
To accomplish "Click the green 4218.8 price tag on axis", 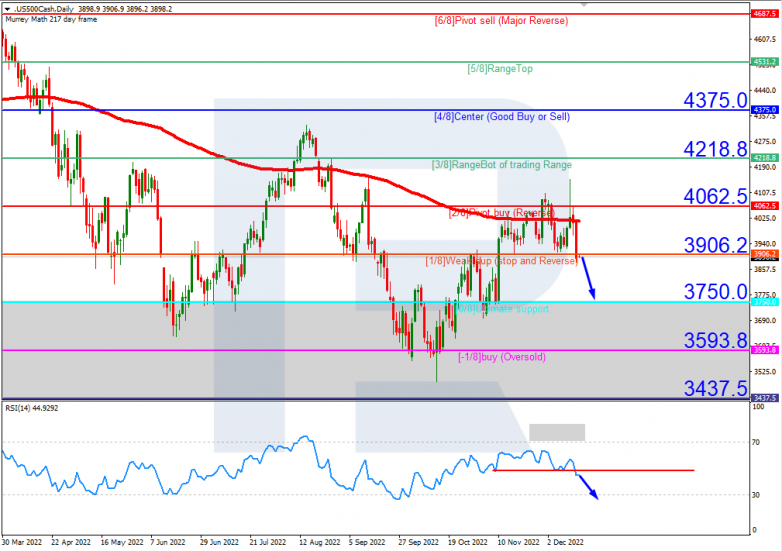I will click(765, 158).
